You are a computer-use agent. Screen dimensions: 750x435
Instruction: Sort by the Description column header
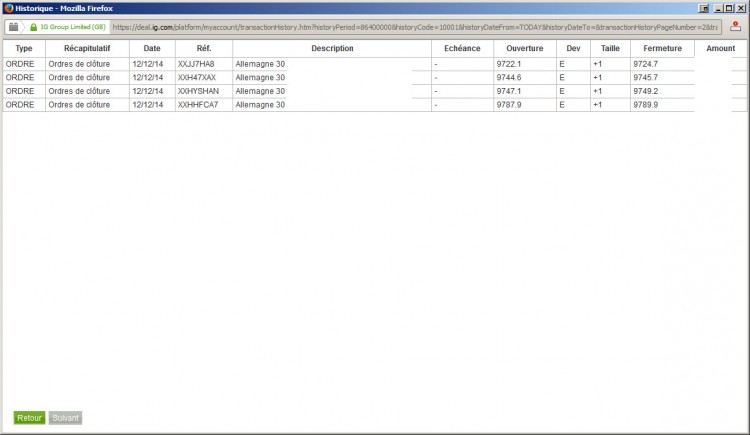coord(332,48)
